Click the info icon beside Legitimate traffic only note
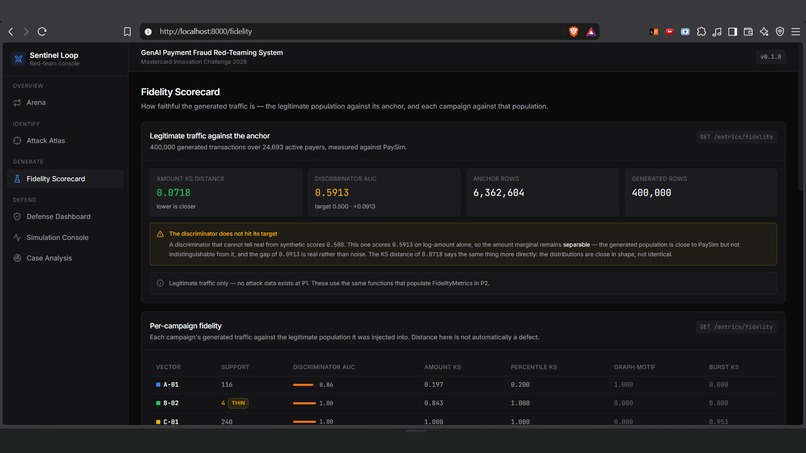This screenshot has height=453, width=806. click(x=160, y=283)
